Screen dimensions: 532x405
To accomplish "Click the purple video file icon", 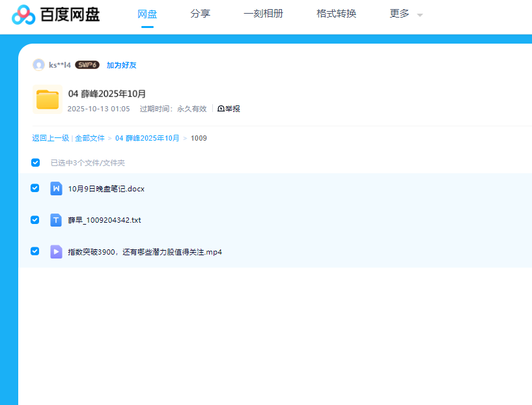I will [x=56, y=251].
